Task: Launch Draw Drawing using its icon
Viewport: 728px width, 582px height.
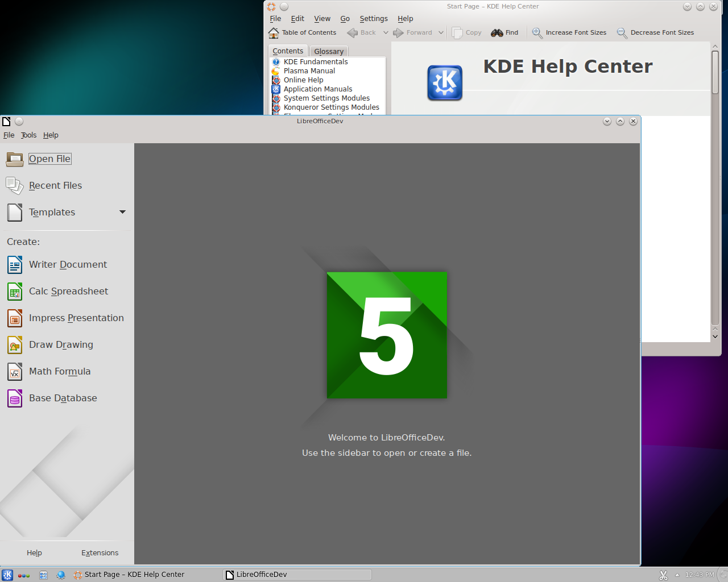Action: (15, 344)
